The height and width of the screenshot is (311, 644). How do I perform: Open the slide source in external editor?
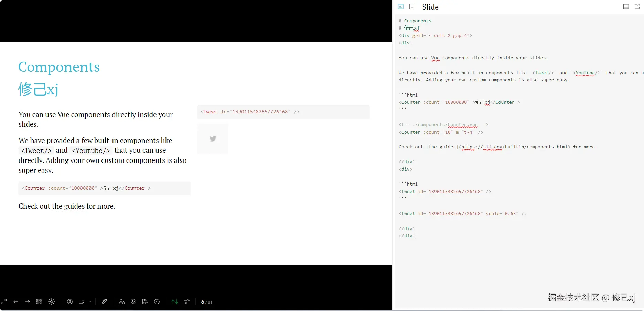637,7
